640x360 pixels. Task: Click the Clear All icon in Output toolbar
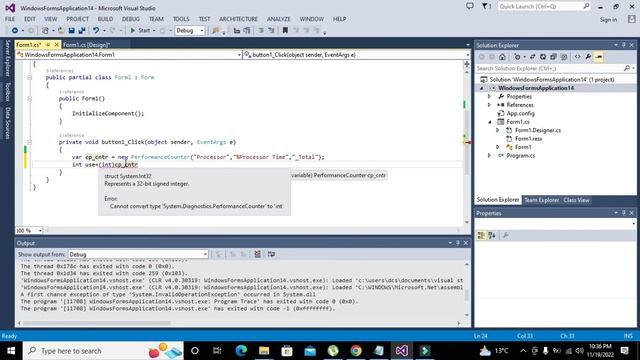(257, 254)
